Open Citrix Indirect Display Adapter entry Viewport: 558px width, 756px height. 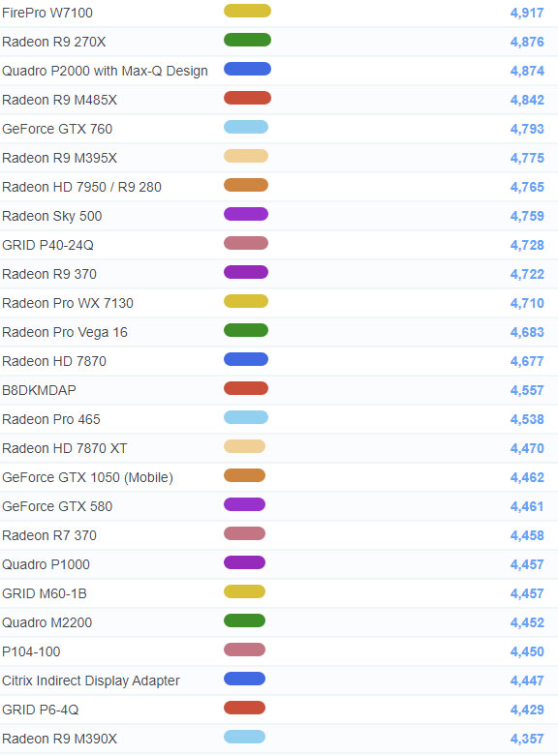coord(91,680)
